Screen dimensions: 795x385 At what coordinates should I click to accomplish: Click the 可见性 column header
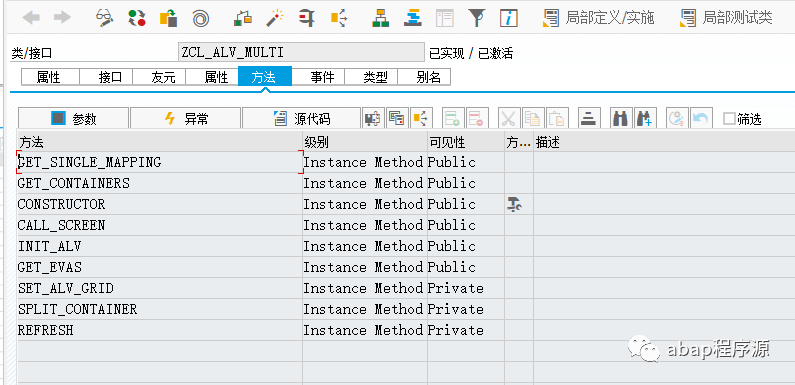pyautogui.click(x=466, y=142)
